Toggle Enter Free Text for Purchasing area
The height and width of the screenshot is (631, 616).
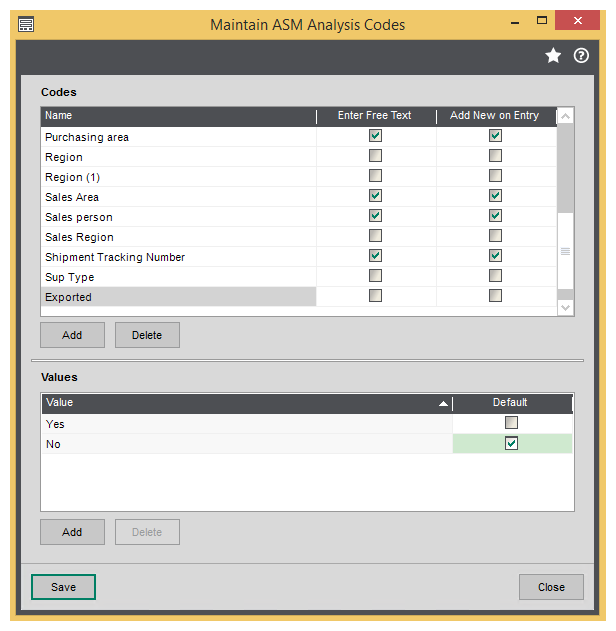pos(375,136)
